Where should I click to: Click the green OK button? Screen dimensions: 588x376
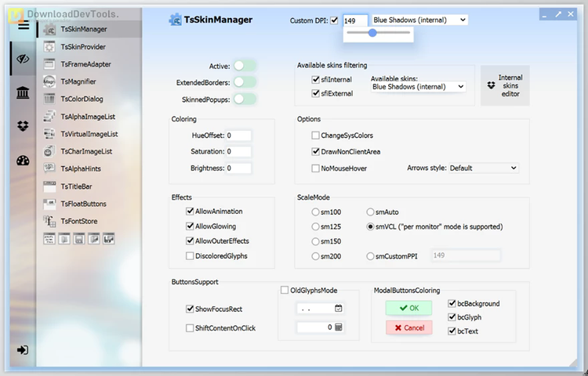[408, 308]
